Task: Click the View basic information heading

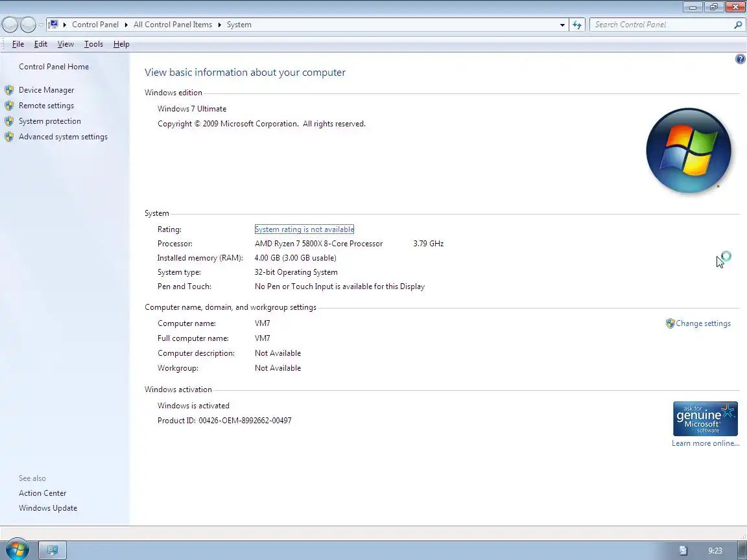Action: coord(245,73)
